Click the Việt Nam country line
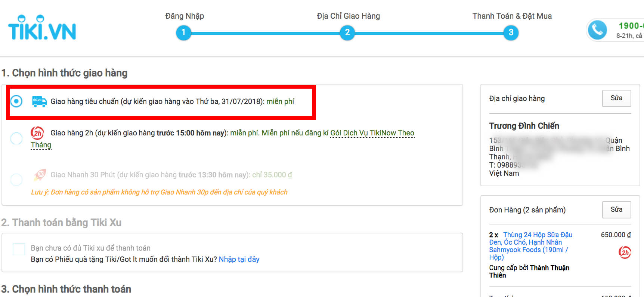This screenshot has height=297, width=644. point(504,173)
